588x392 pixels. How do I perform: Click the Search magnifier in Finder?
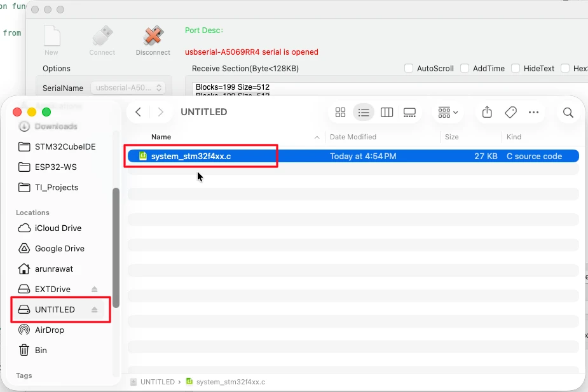click(568, 112)
